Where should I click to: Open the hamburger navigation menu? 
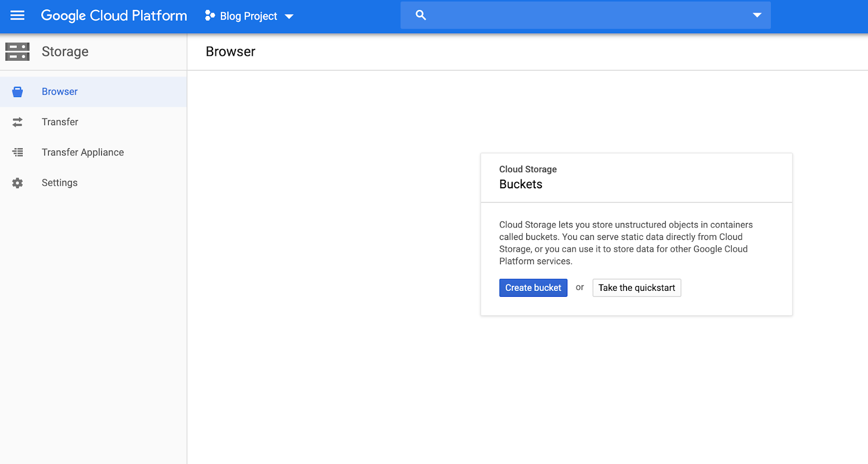pos(17,16)
